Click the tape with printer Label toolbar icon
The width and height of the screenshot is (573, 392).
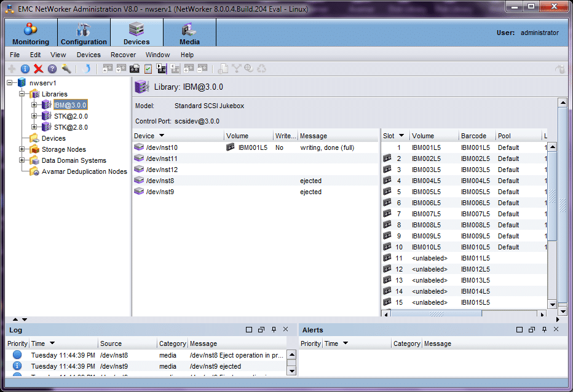pos(135,69)
